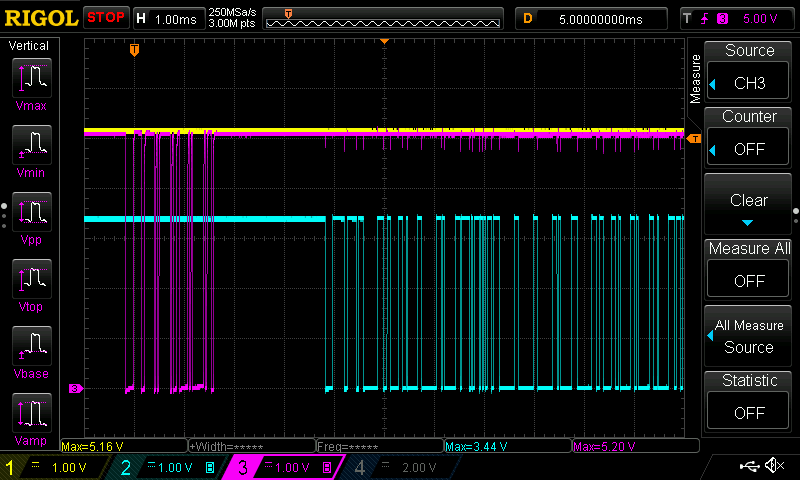Click the Max=5.20 V measurement result
This screenshot has width=800, height=480.
click(636, 446)
